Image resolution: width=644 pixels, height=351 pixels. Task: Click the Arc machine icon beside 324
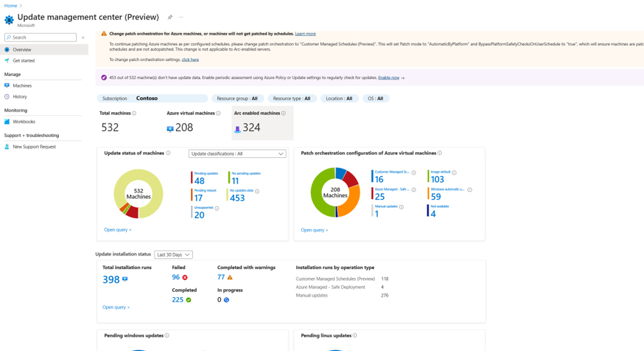pyautogui.click(x=237, y=129)
